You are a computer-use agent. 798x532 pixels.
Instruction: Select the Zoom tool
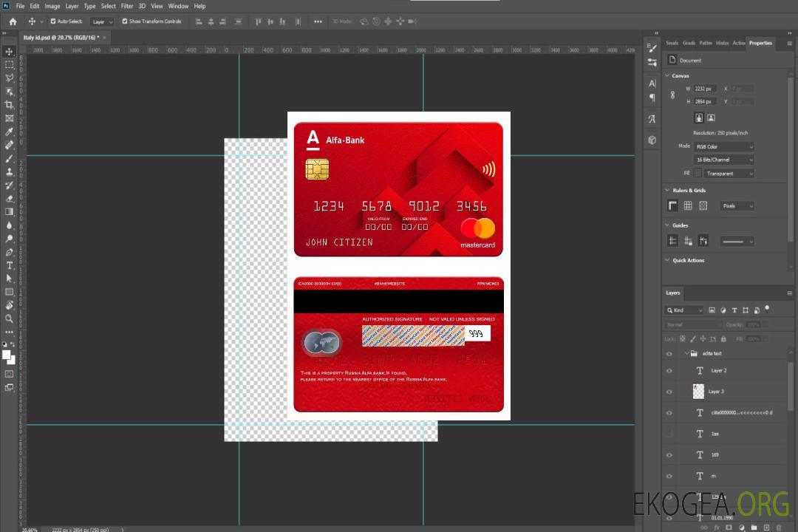pos(9,318)
